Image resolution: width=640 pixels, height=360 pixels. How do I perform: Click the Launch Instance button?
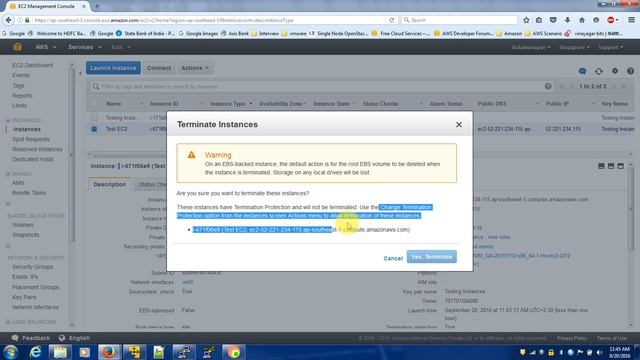113,68
